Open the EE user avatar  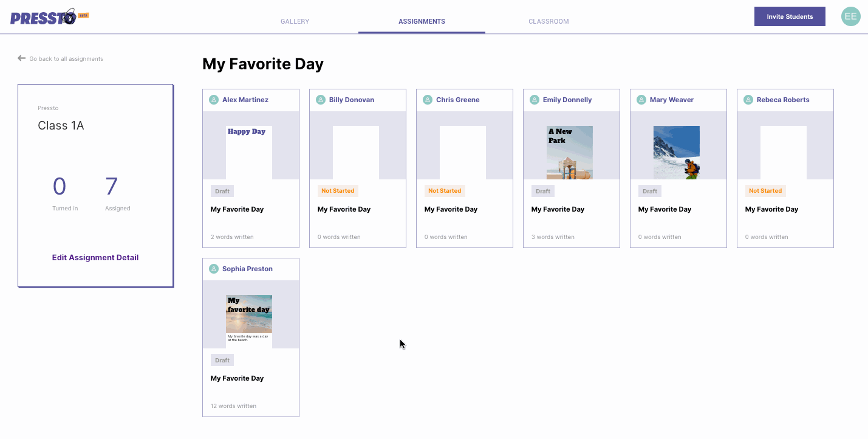[850, 16]
